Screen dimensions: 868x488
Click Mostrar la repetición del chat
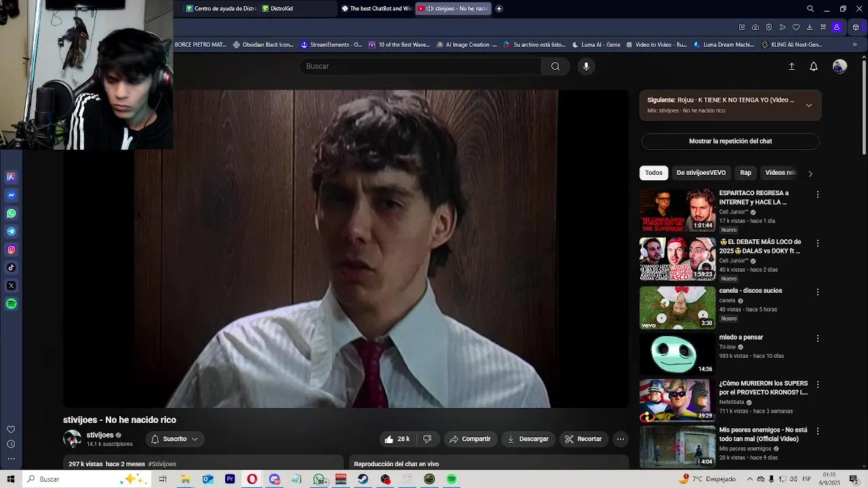tap(730, 142)
